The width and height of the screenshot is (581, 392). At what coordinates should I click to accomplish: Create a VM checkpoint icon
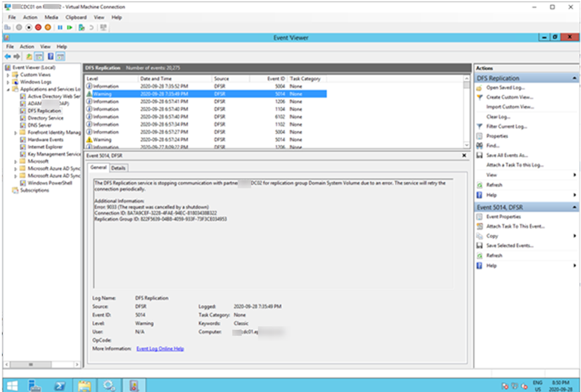(x=81, y=27)
